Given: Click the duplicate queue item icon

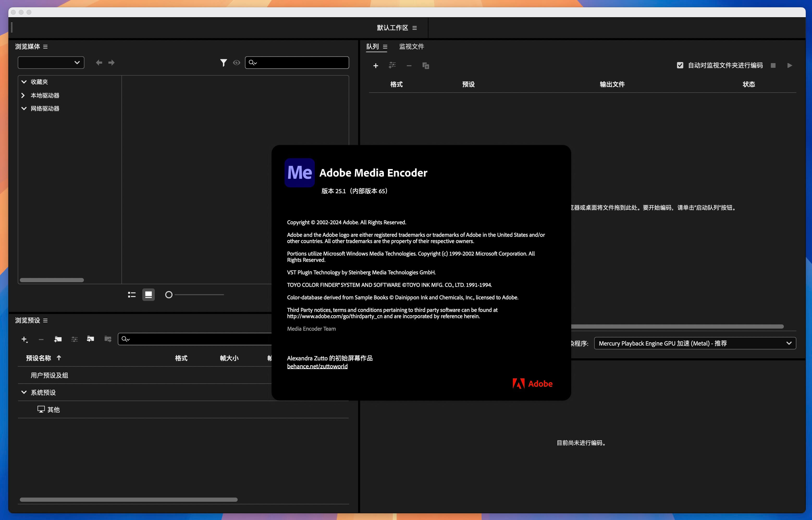Looking at the screenshot, I should click(426, 65).
